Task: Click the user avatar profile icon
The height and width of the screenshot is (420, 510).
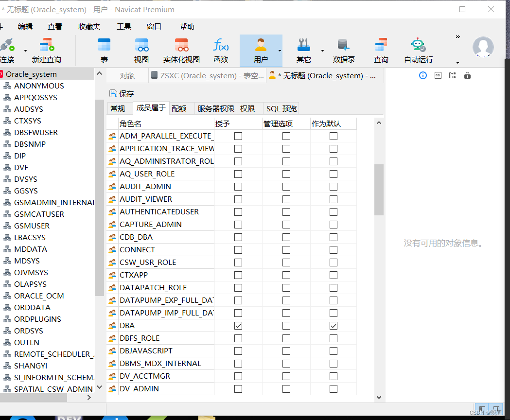Action: tap(483, 47)
